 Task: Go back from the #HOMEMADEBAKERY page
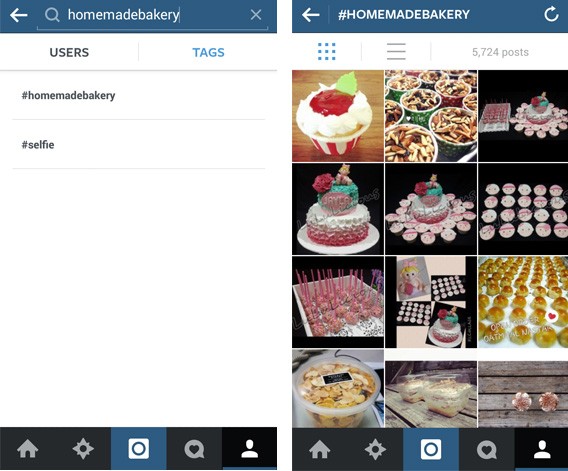pyautogui.click(x=310, y=15)
